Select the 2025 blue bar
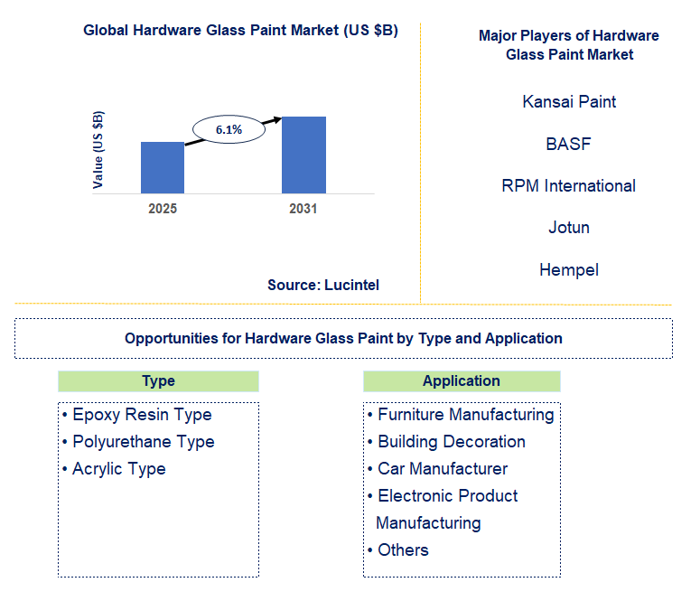 tap(163, 167)
